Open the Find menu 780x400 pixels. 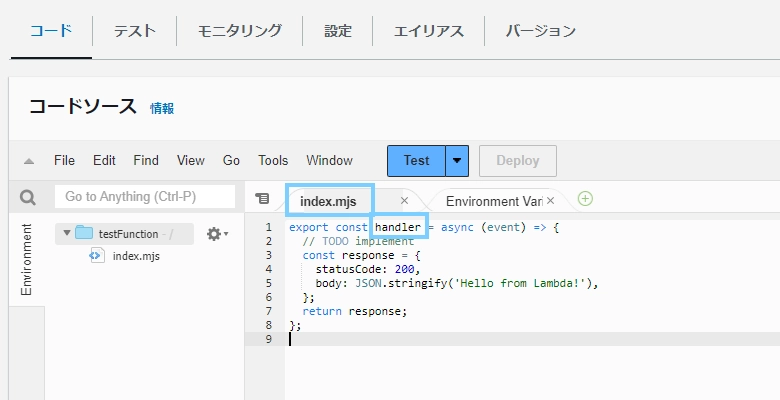click(x=146, y=160)
